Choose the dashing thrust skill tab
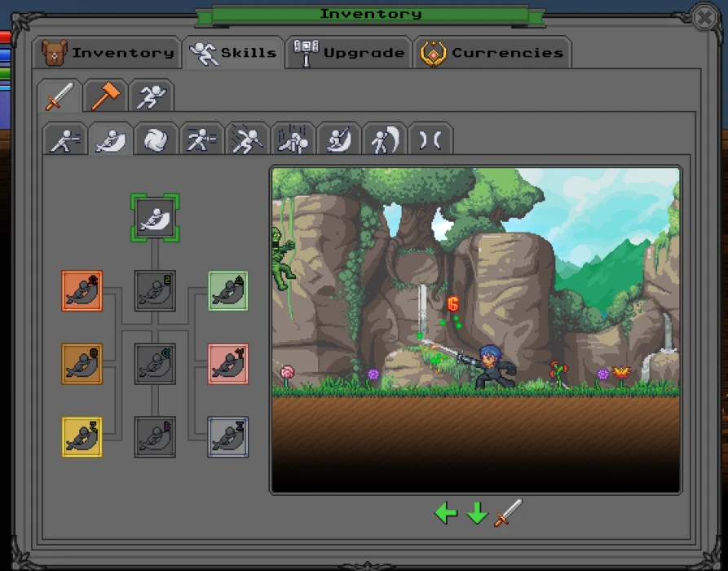 [x=201, y=139]
